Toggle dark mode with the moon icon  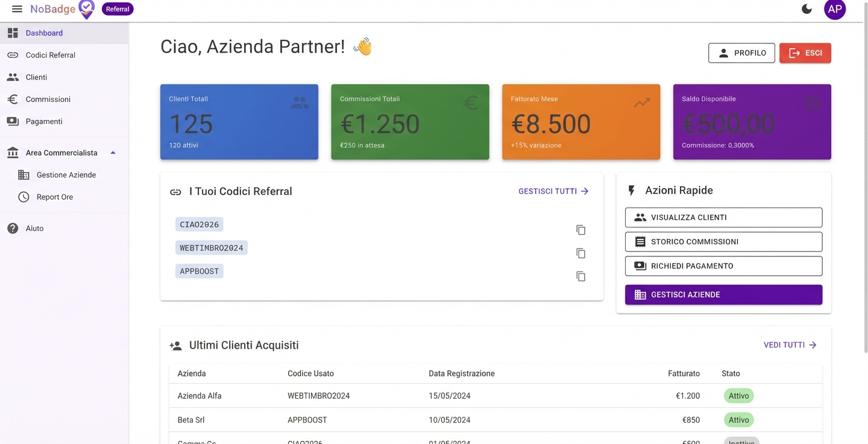[x=807, y=9]
